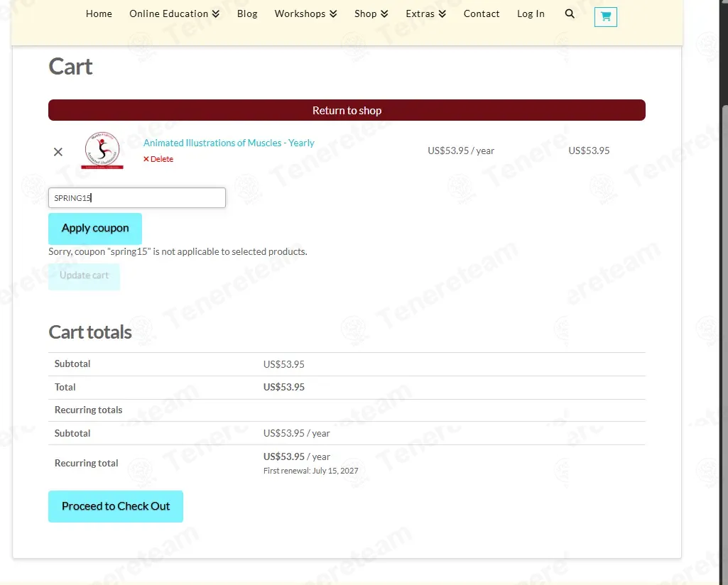728x585 pixels.
Task: Open the Blog menu item
Action: [247, 14]
